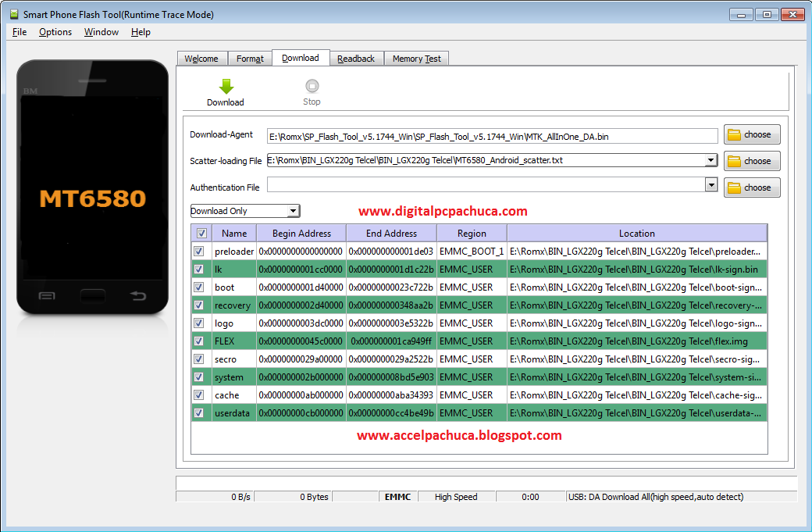Click the Smart Phone Flash Tool title icon
The image size is (812, 532).
[14, 14]
